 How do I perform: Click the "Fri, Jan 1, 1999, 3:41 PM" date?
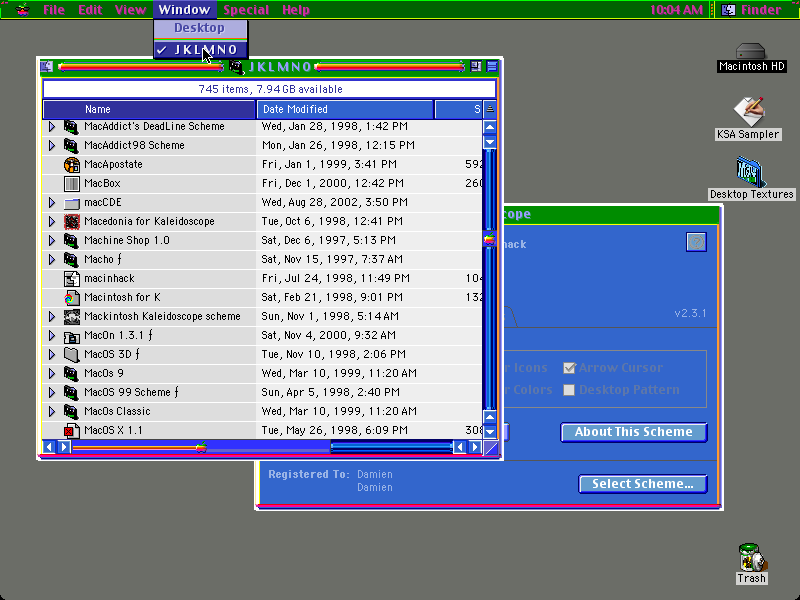coord(329,164)
